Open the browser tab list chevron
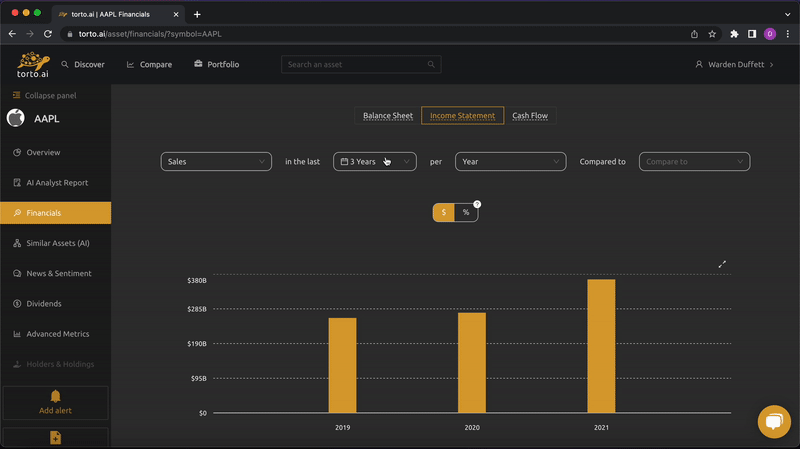The image size is (800, 449). (x=788, y=14)
